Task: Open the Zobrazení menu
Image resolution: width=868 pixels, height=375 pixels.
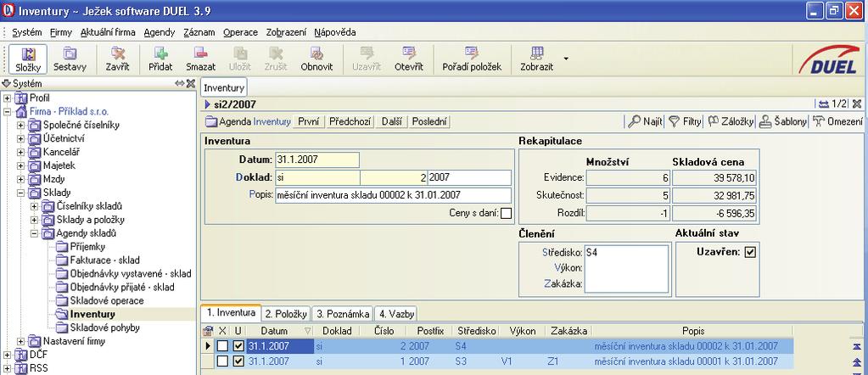Action: click(x=286, y=32)
